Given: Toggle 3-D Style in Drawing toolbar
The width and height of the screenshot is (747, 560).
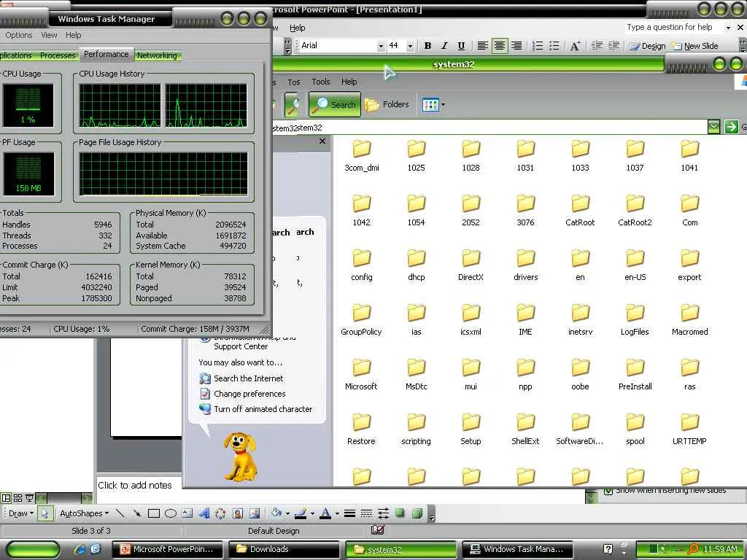Looking at the screenshot, I should tap(417, 513).
